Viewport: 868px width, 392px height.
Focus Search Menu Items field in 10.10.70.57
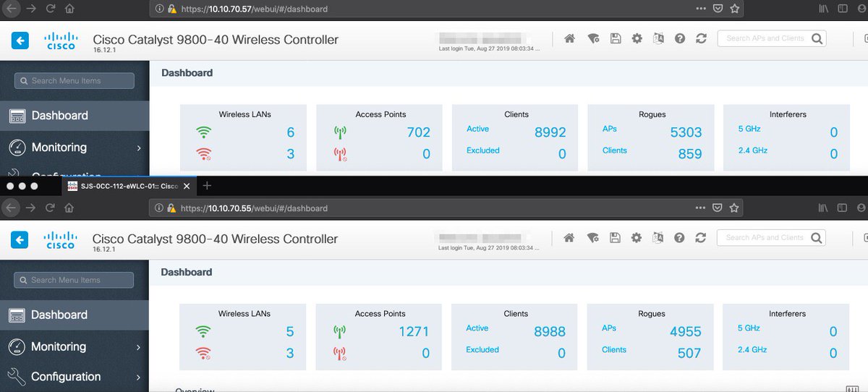pyautogui.click(x=75, y=81)
